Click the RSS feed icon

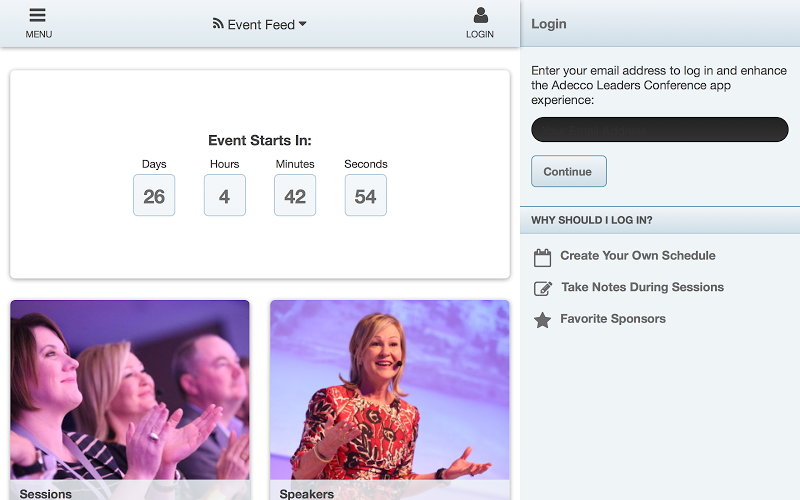[218, 23]
